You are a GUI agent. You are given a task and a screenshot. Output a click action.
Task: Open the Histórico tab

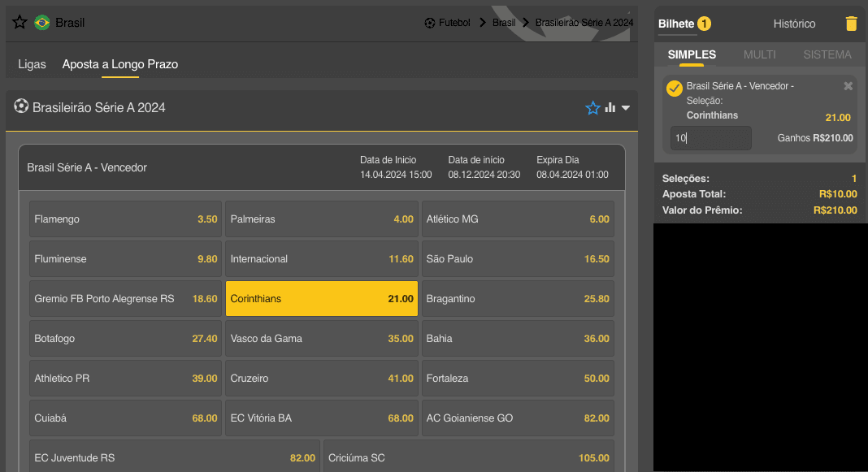coord(794,24)
